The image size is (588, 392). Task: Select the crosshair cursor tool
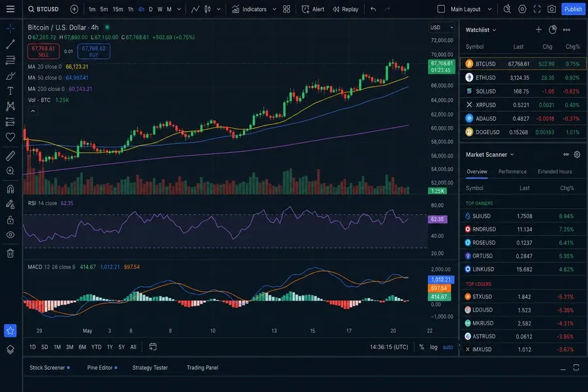(x=10, y=28)
